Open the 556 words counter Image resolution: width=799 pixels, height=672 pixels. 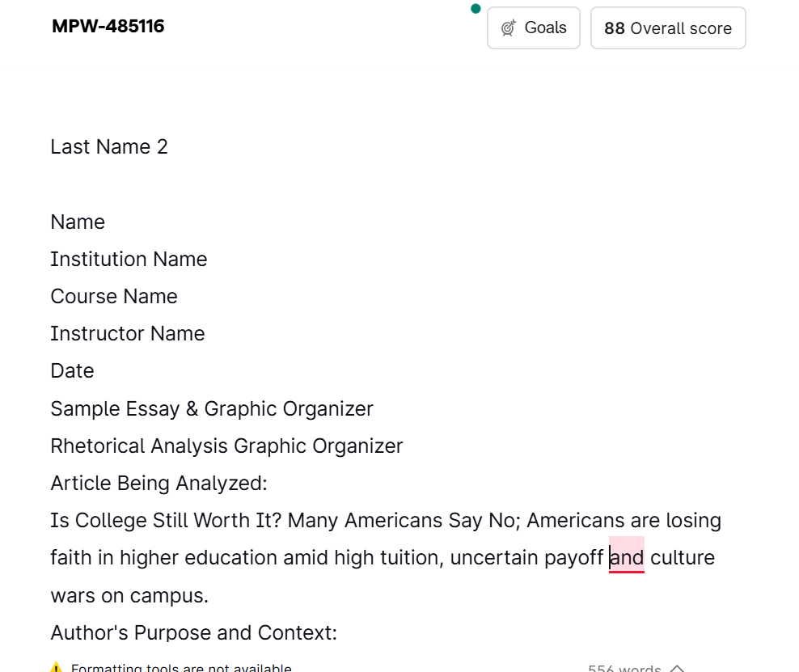[624, 668]
